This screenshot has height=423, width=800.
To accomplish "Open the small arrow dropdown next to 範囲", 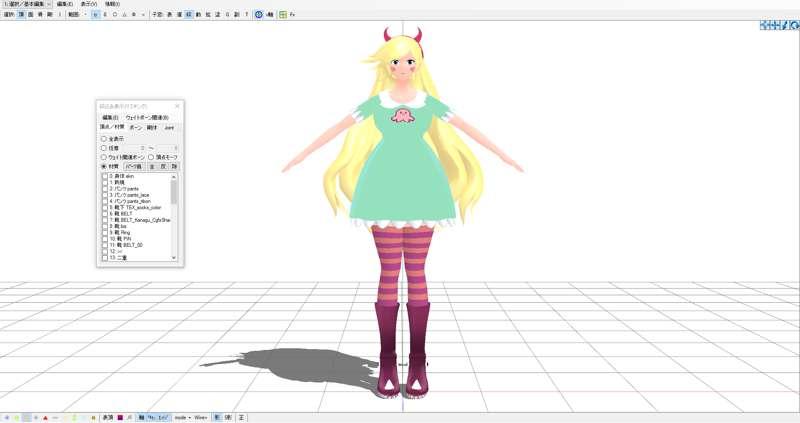I will [x=85, y=14].
